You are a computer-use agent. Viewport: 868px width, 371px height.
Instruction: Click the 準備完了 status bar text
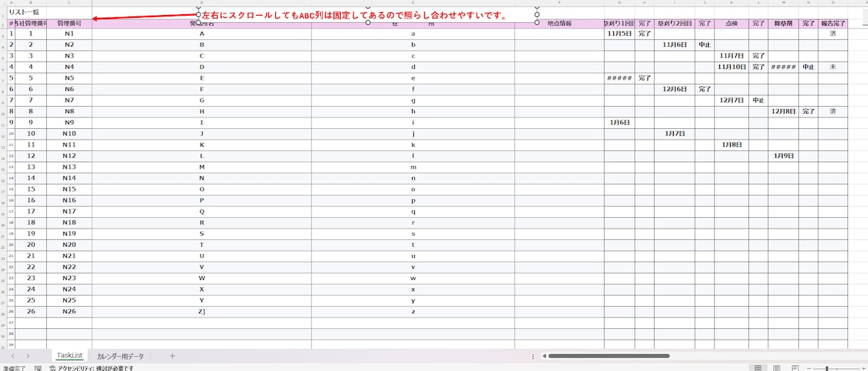tap(13, 368)
